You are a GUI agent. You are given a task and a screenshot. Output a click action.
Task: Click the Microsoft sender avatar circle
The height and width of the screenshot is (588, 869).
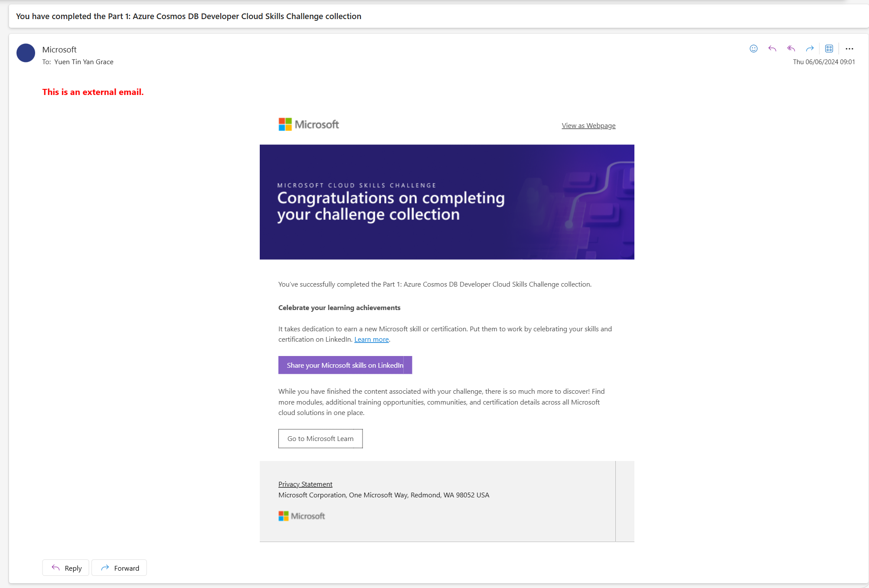coord(26,53)
